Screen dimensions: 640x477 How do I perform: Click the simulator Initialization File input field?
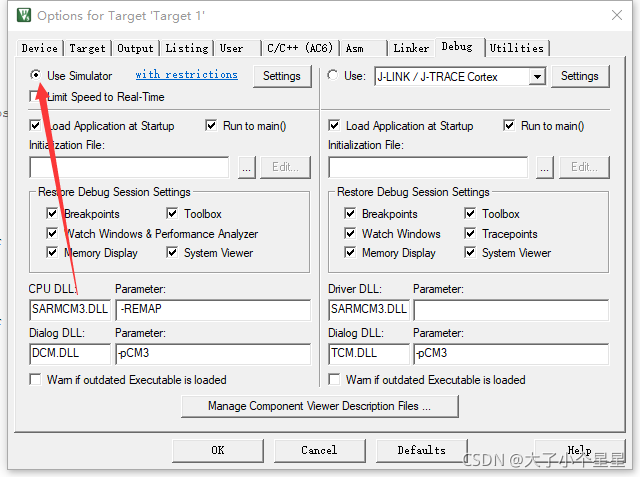129,167
